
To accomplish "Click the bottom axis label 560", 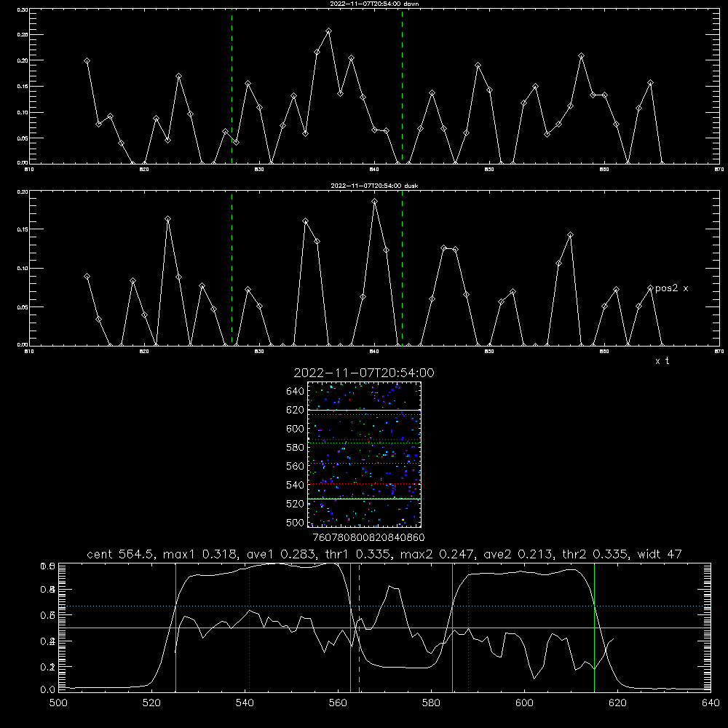I will (338, 703).
